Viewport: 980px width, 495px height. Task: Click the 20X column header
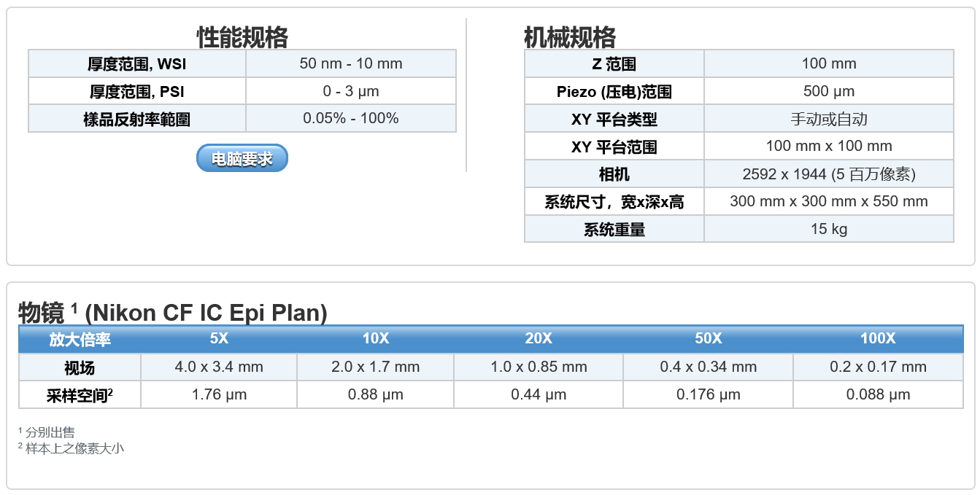[x=539, y=339]
